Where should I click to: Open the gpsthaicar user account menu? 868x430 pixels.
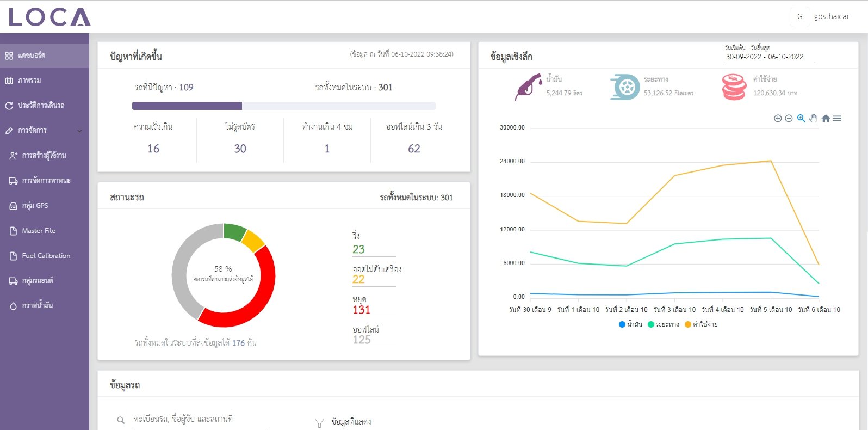tap(821, 17)
